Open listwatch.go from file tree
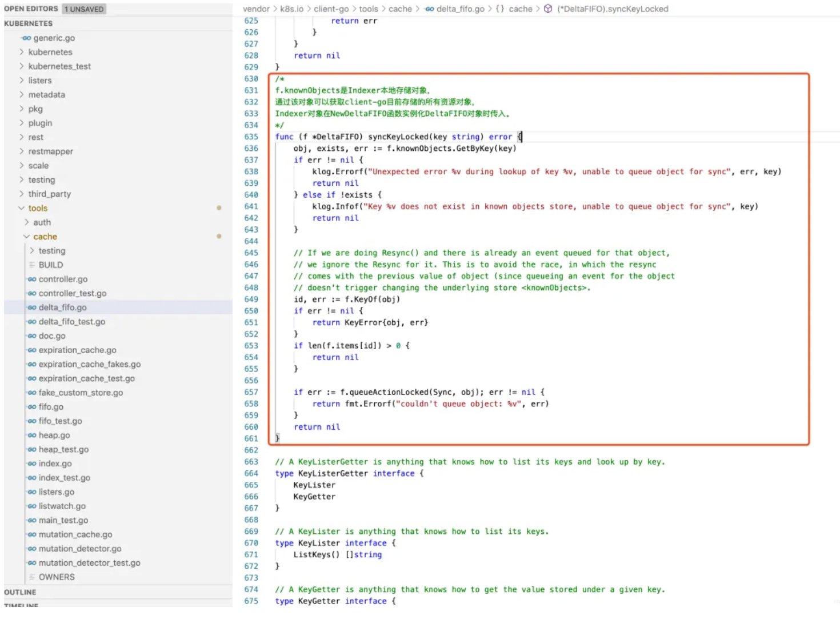Screen dimensions: 840x631 coord(62,506)
